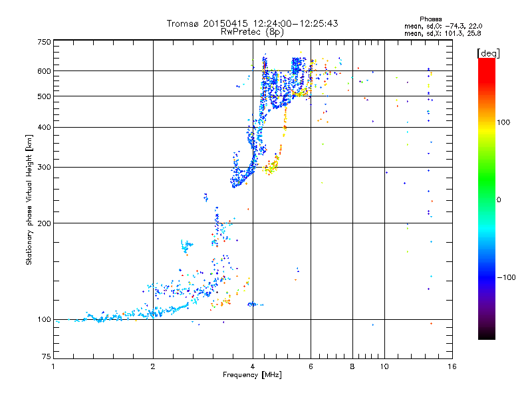The width and height of the screenshot is (532, 399).
Task: Click the y-axis tick label '600'
Action: tap(44, 71)
